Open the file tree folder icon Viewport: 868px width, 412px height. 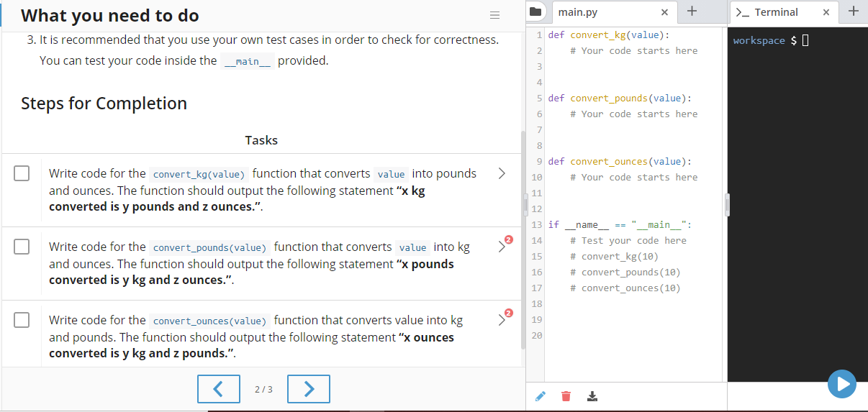click(535, 12)
